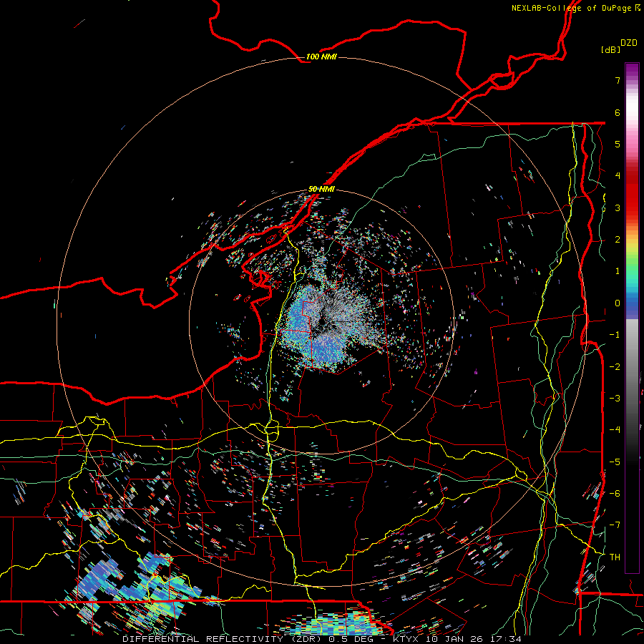Click the 100 NMI range ring label
Image resolution: width=644 pixels, height=644 pixels.
click(321, 57)
